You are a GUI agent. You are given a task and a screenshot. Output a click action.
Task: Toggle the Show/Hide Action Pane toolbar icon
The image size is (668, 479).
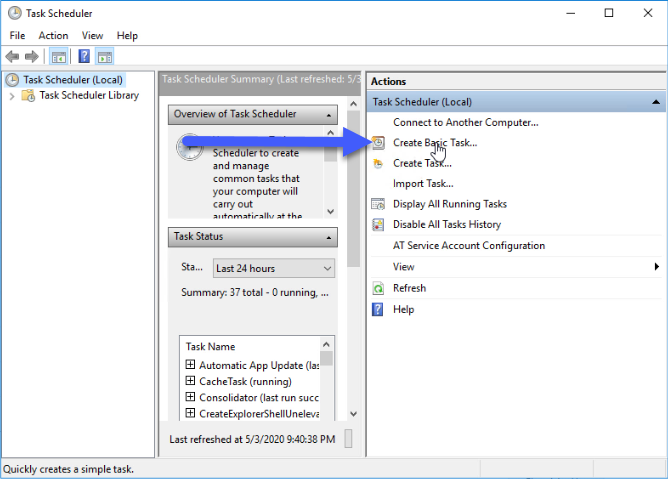(105, 57)
